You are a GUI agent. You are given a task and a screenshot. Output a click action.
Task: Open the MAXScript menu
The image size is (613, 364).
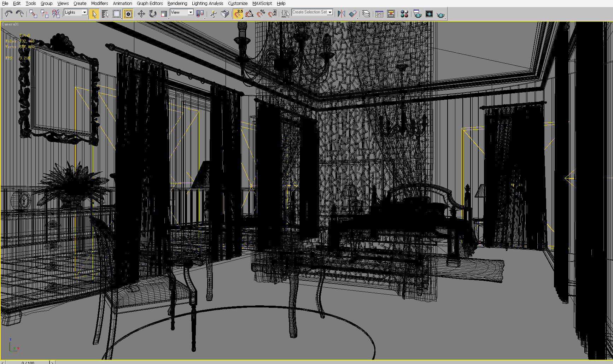point(262,3)
